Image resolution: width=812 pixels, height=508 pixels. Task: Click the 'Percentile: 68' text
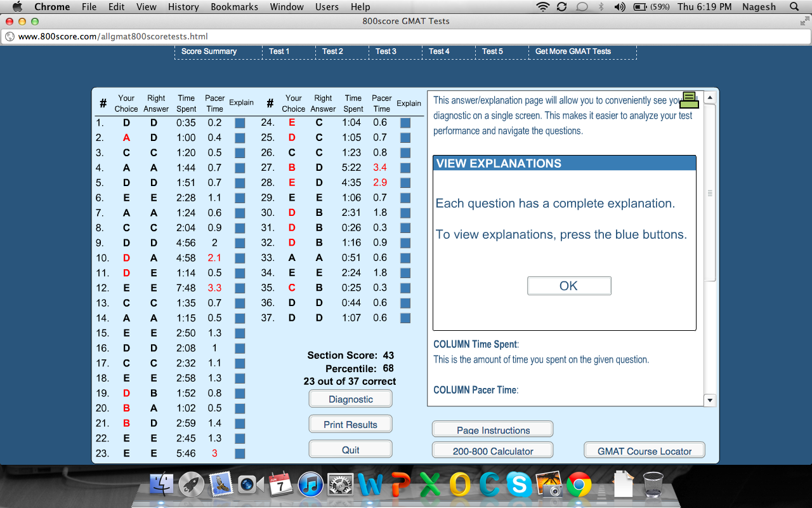click(x=360, y=368)
